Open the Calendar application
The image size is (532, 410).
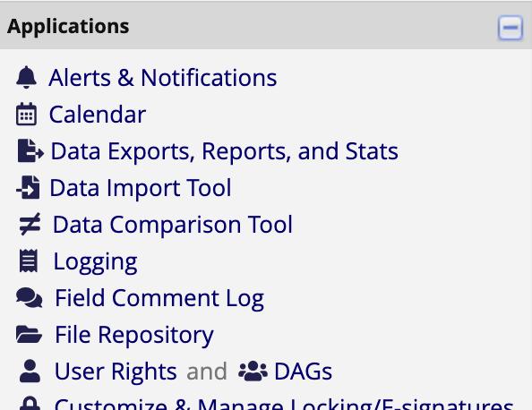pos(98,115)
